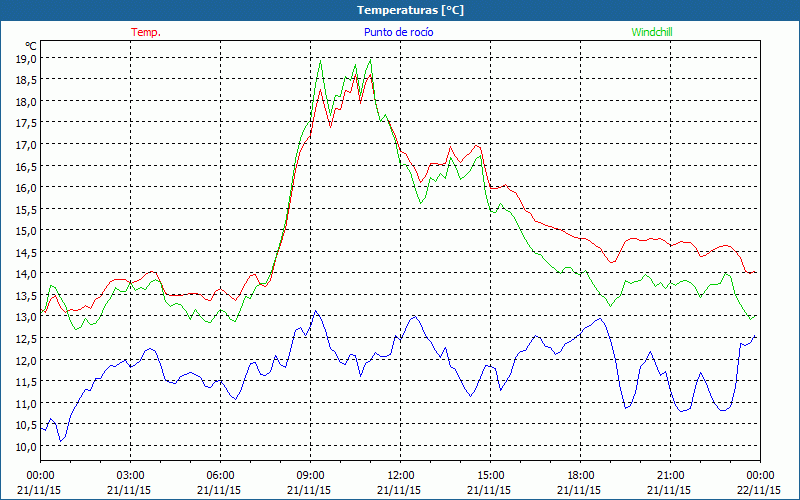Click the 12,0 y-axis value

pos(28,360)
